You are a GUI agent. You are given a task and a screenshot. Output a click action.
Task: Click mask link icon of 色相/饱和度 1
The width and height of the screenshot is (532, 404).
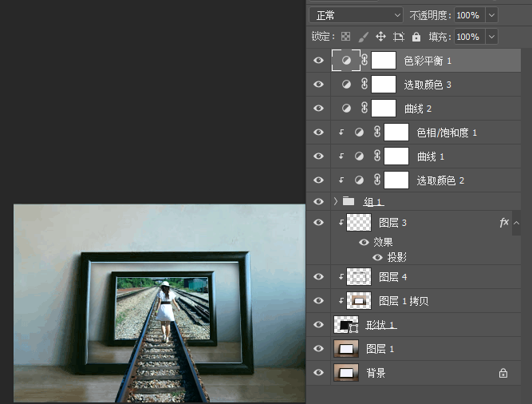point(377,132)
